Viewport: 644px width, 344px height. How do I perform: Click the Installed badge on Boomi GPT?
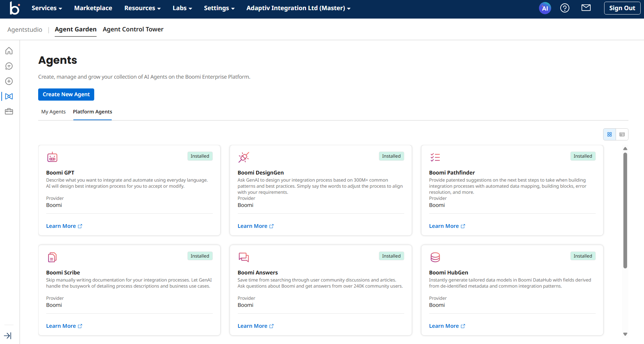[x=200, y=156]
